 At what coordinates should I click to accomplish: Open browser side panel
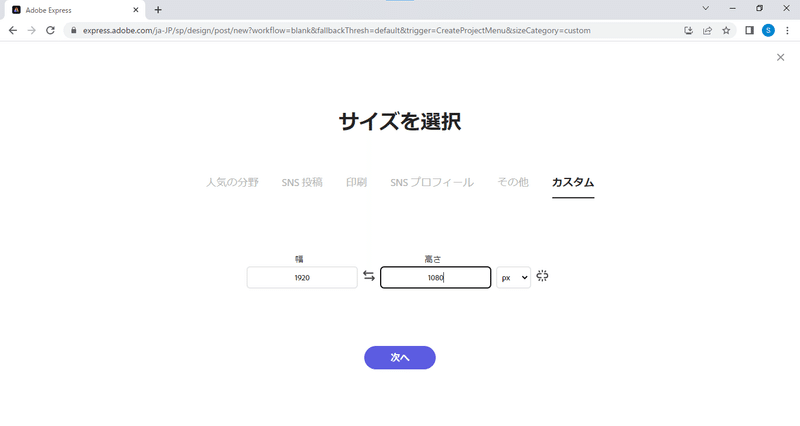(x=749, y=31)
